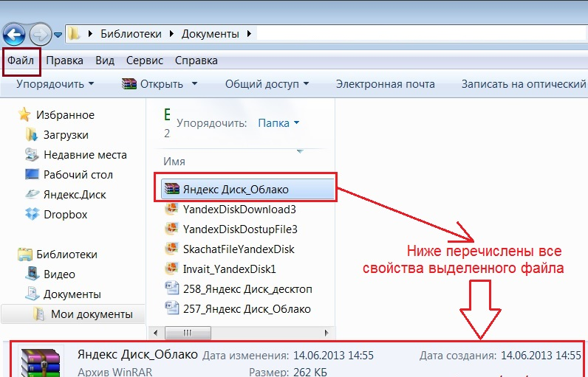Open the Справка menu
Screen dimensions: 588x377
coord(196,60)
